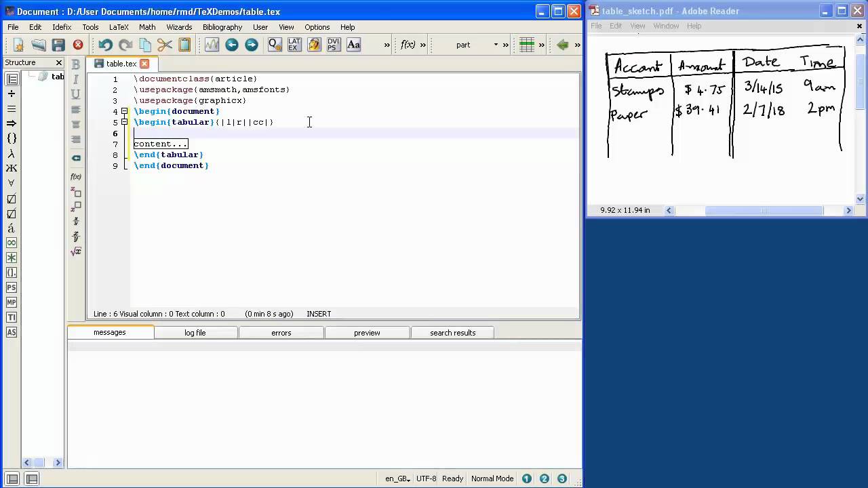Run Quick Build icon
Viewport: 868px width, 488px height.
click(212, 45)
